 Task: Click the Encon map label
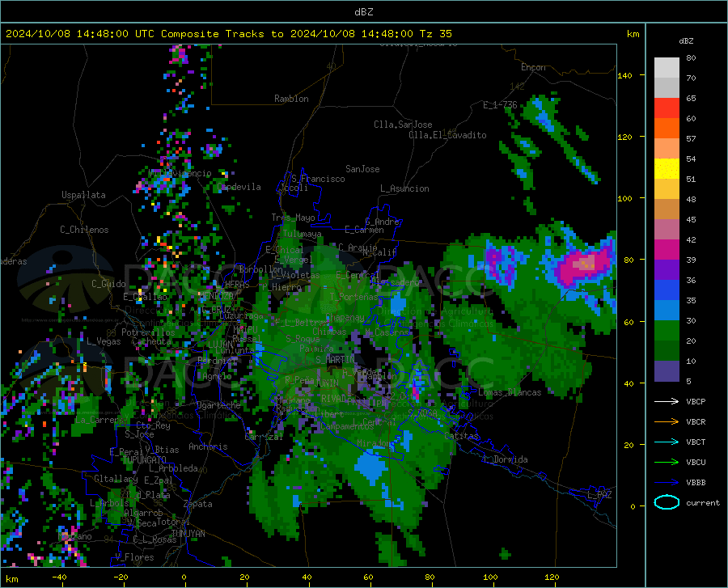coord(533,67)
